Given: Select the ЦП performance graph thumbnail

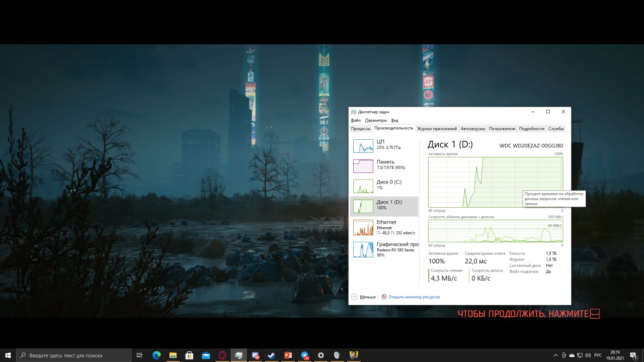Looking at the screenshot, I should [x=363, y=146].
